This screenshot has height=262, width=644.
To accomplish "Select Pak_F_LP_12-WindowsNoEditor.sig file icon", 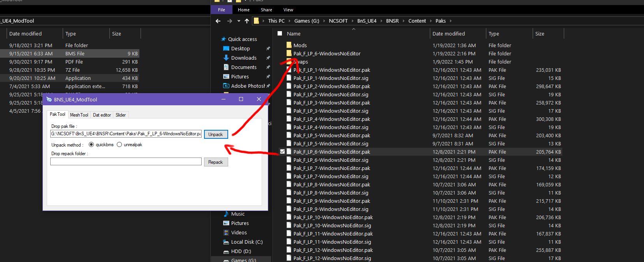I will pos(289,258).
